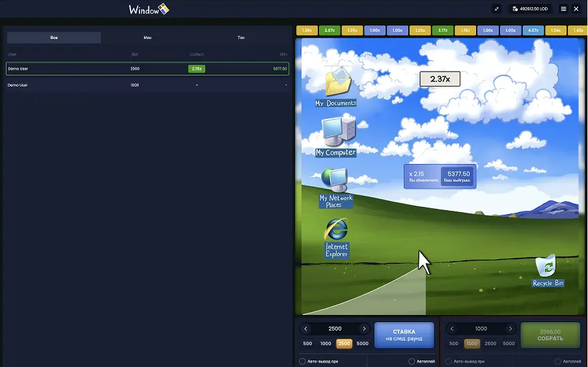Click the Window game logo
The height and width of the screenshot is (367, 588).
click(149, 9)
